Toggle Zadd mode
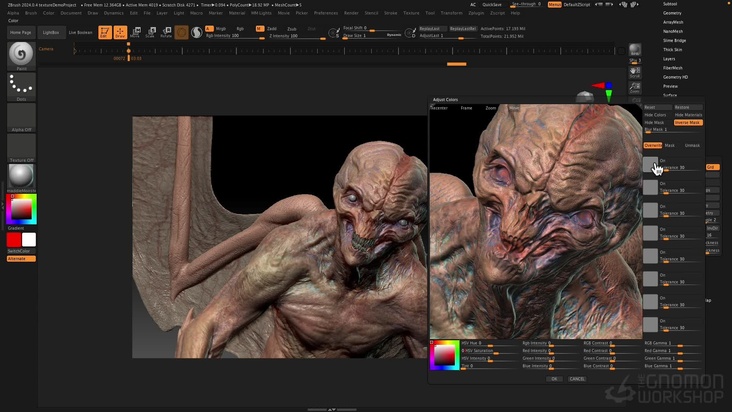732x412 pixels. point(272,28)
